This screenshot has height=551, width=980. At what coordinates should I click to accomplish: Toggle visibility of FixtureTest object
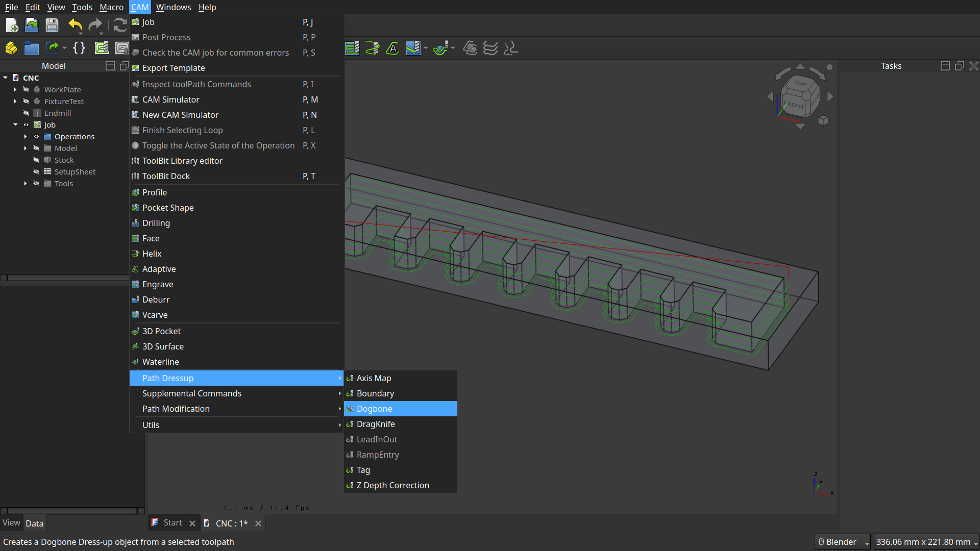[x=26, y=101]
